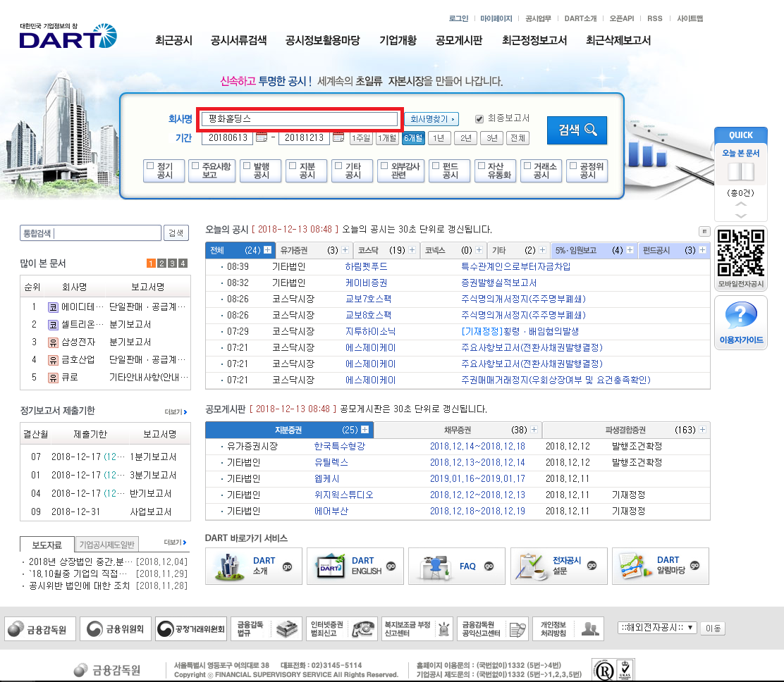
Task: Open the 해외전자공시 dropdown
Action: pos(657,628)
